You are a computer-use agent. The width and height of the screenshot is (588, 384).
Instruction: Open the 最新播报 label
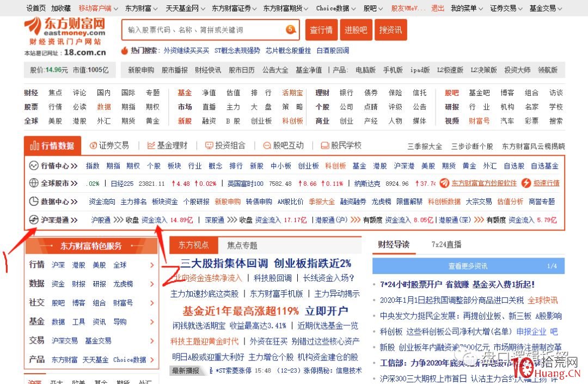click(x=186, y=370)
